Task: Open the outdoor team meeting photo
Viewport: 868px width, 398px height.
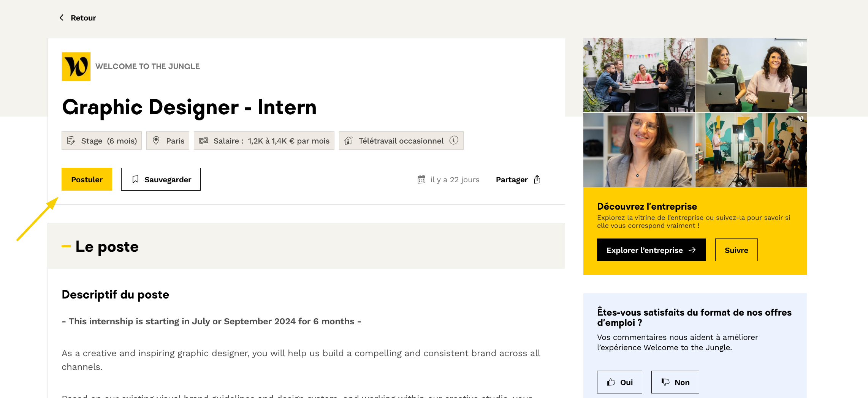Action: tap(639, 75)
